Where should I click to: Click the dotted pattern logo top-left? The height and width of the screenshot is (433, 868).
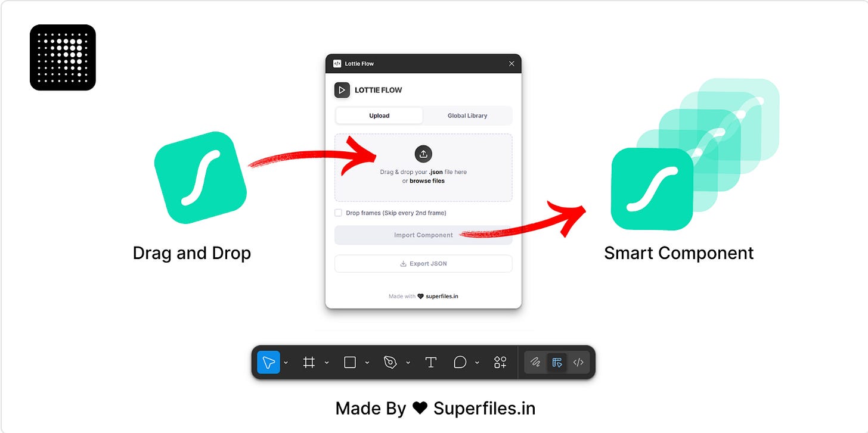[x=63, y=57]
